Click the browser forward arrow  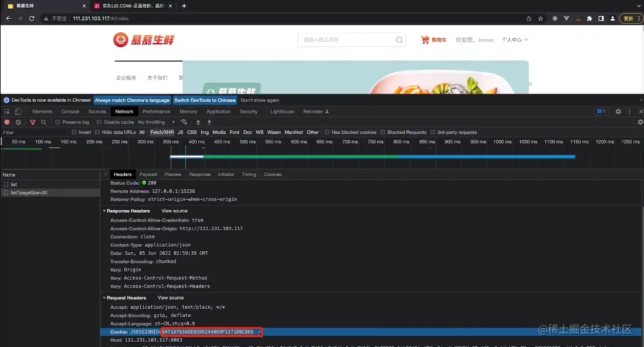pyautogui.click(x=20, y=19)
